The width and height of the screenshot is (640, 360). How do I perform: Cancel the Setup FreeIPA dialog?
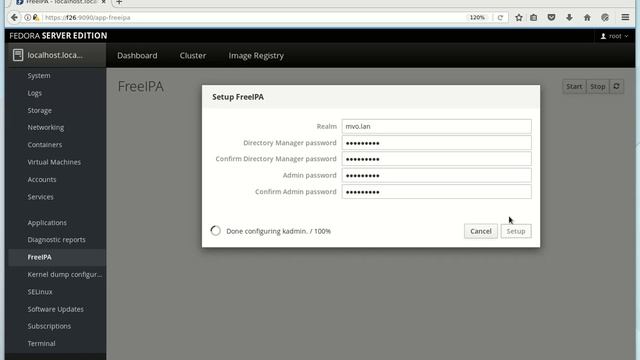pyautogui.click(x=480, y=231)
